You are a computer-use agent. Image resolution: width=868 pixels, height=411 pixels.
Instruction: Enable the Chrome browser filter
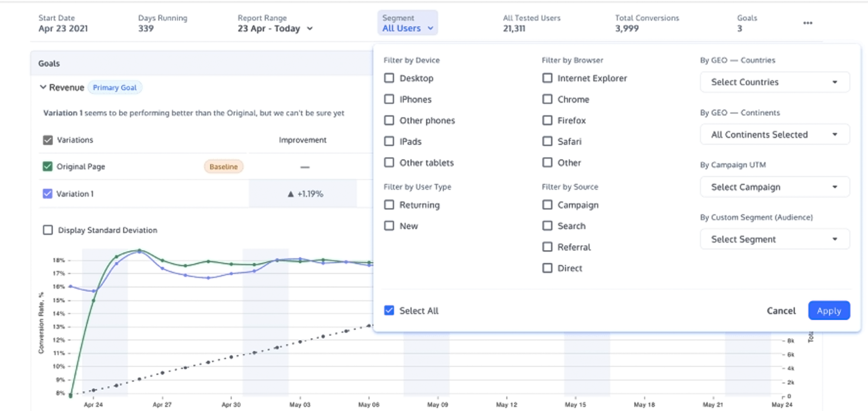[x=548, y=99]
